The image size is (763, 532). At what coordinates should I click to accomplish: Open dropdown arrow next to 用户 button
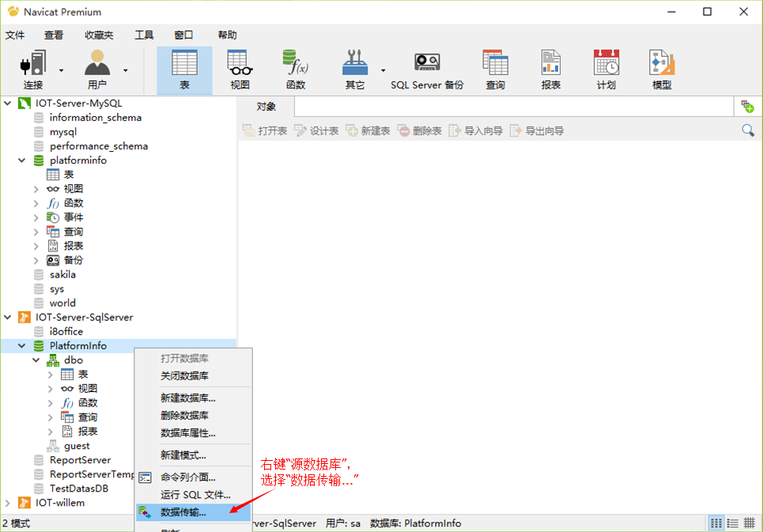tap(126, 70)
